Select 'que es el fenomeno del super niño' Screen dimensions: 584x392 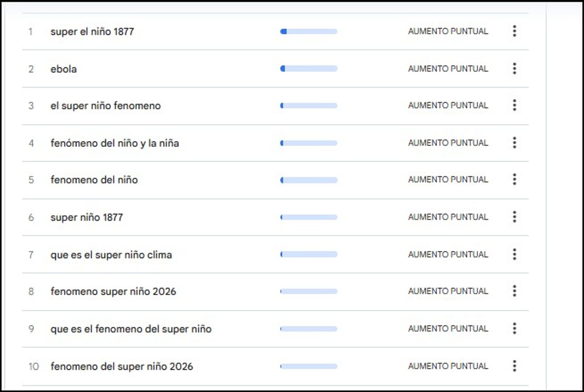(131, 329)
